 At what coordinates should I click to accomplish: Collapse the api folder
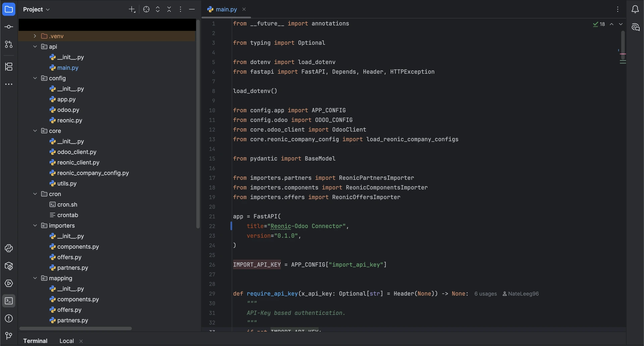[x=35, y=47]
